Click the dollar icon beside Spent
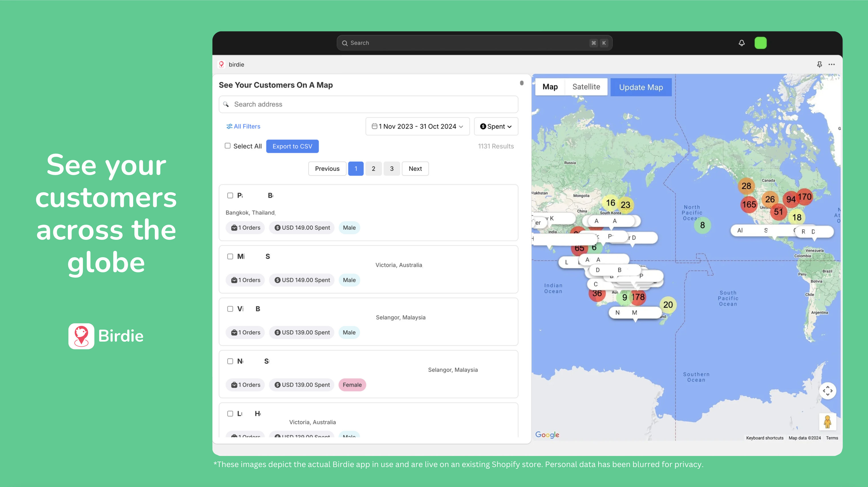This screenshot has width=868, height=487. [x=483, y=126]
